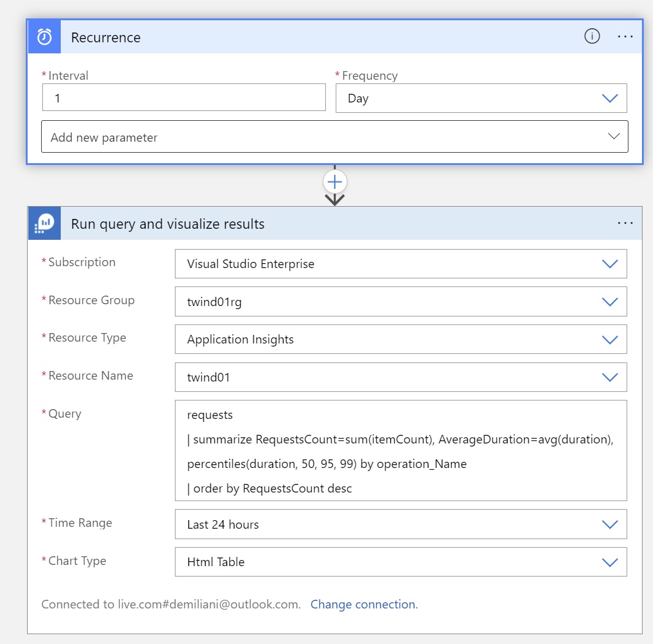Open the Recurrence ellipsis menu
The height and width of the screenshot is (644, 653).
point(625,37)
